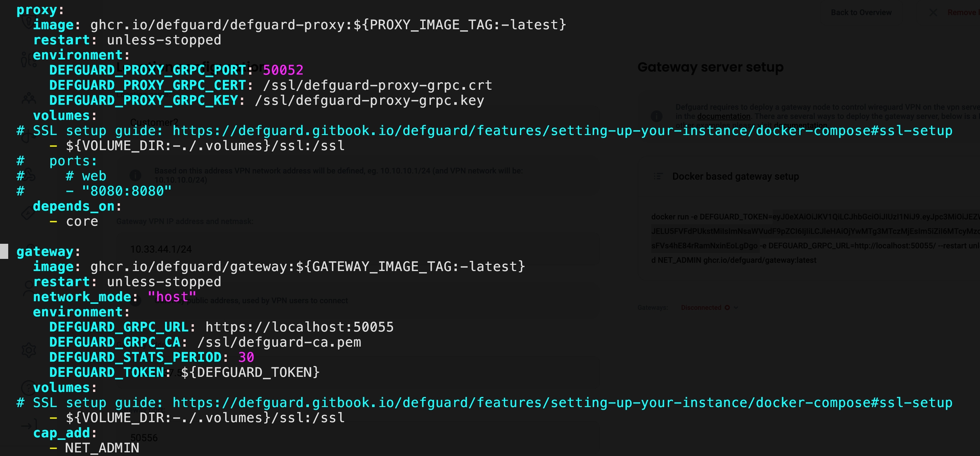The width and height of the screenshot is (980, 456).
Task: Click the logout arrow icon in sidebar
Action: (26, 426)
